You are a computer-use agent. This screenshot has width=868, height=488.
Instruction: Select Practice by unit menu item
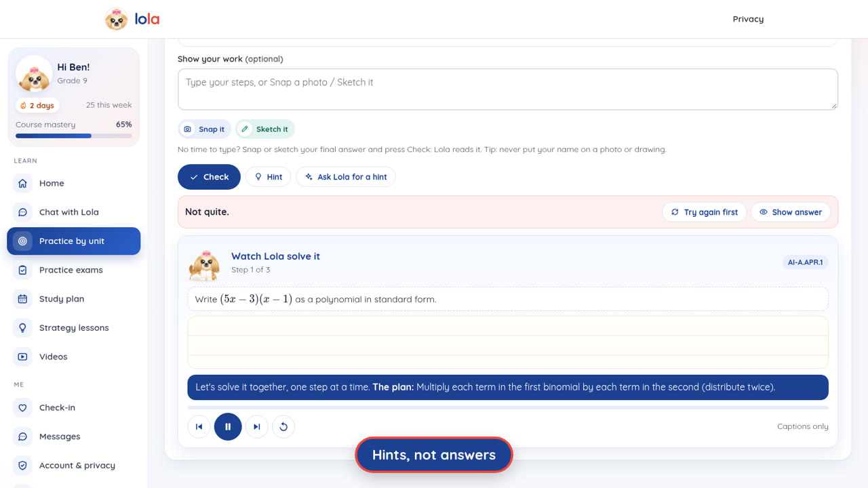[x=74, y=241]
